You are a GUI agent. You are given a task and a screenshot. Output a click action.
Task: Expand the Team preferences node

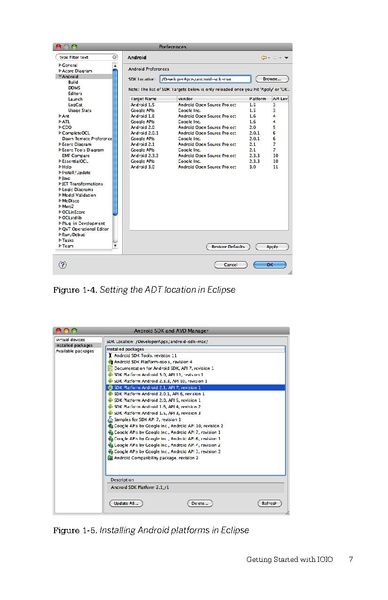point(60,246)
